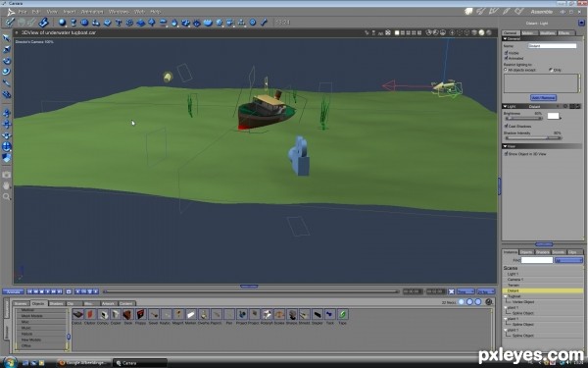588x368 pixels.
Task: Open the Windows menu
Action: (x=119, y=12)
